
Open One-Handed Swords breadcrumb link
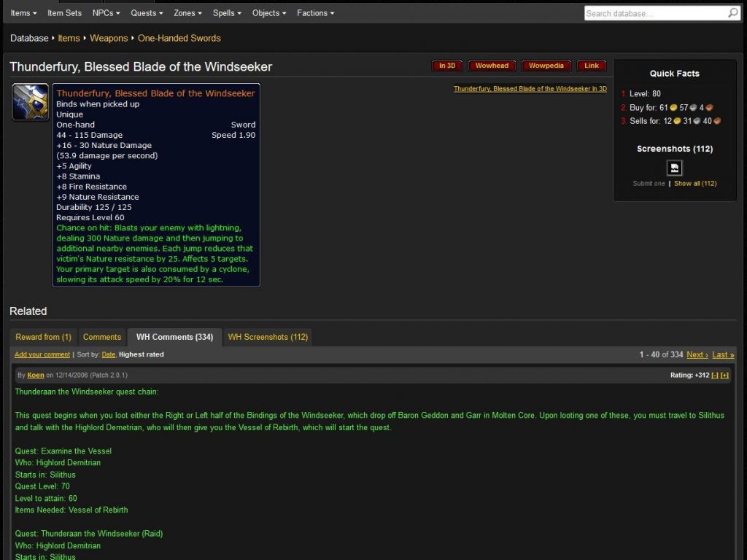[x=179, y=38]
